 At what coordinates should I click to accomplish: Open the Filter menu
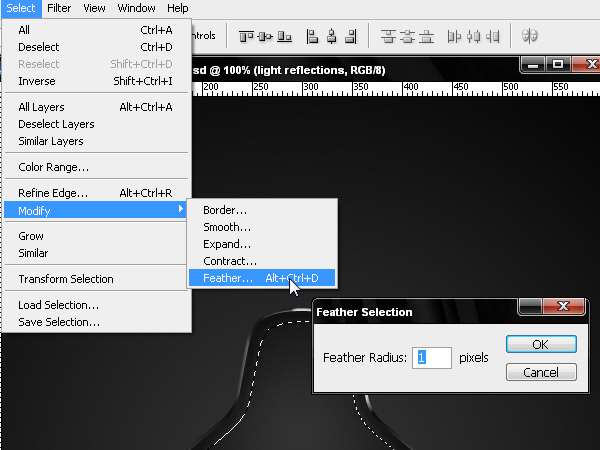tap(59, 8)
